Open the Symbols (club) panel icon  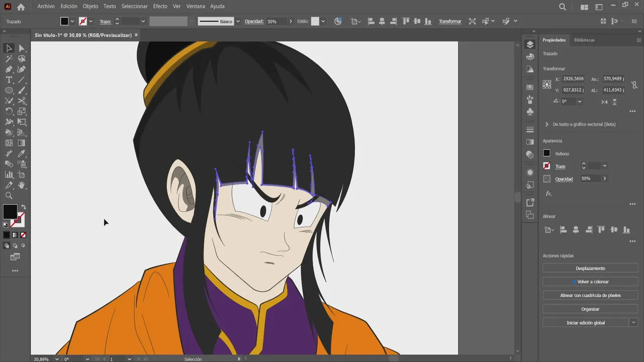530,112
